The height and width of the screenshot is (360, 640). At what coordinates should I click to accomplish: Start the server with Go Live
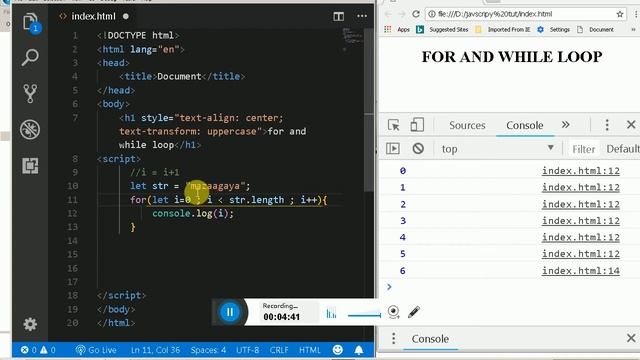point(96,350)
